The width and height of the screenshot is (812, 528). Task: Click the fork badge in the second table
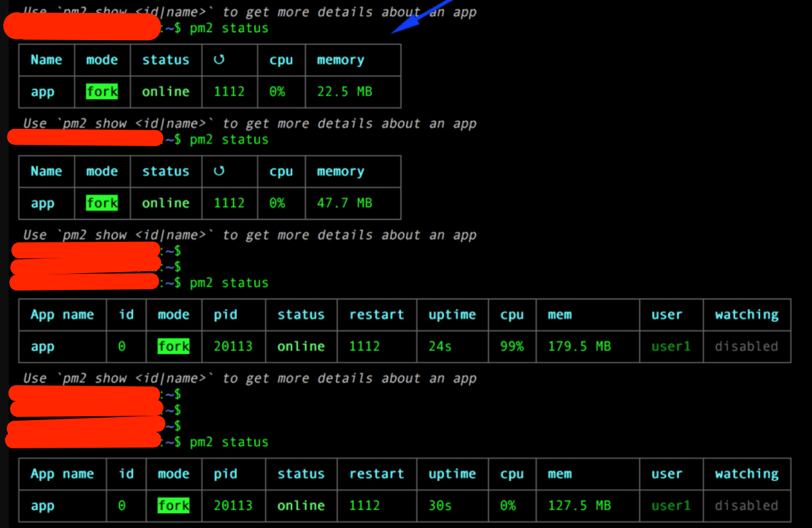(x=102, y=203)
